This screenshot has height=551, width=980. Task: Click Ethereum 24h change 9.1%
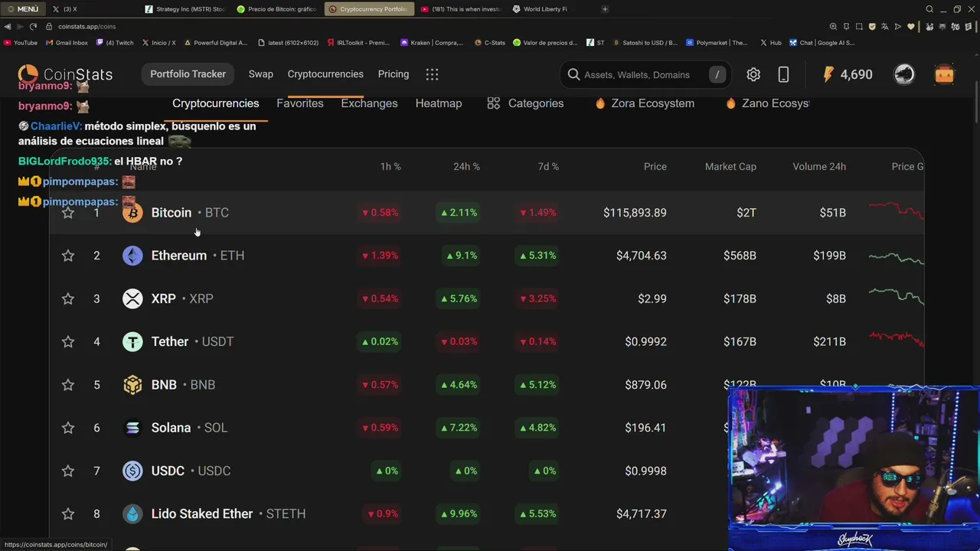(462, 256)
